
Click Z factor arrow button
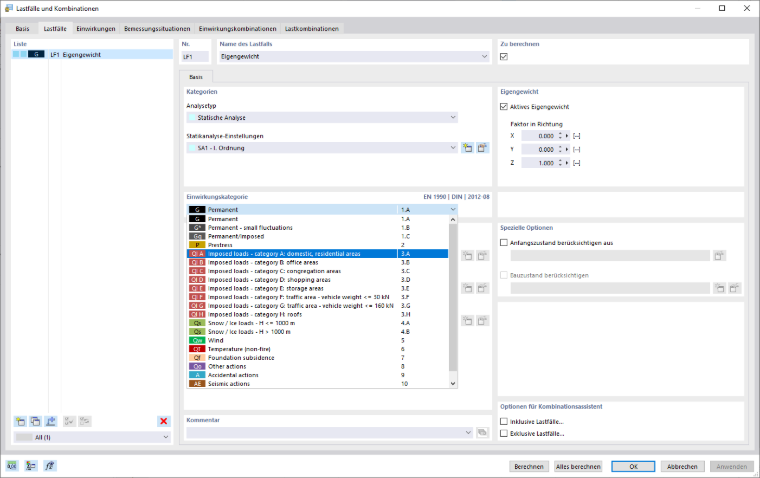(x=567, y=163)
